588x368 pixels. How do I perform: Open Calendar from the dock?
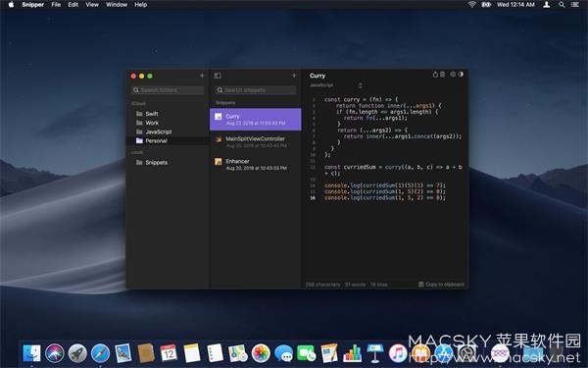click(169, 353)
